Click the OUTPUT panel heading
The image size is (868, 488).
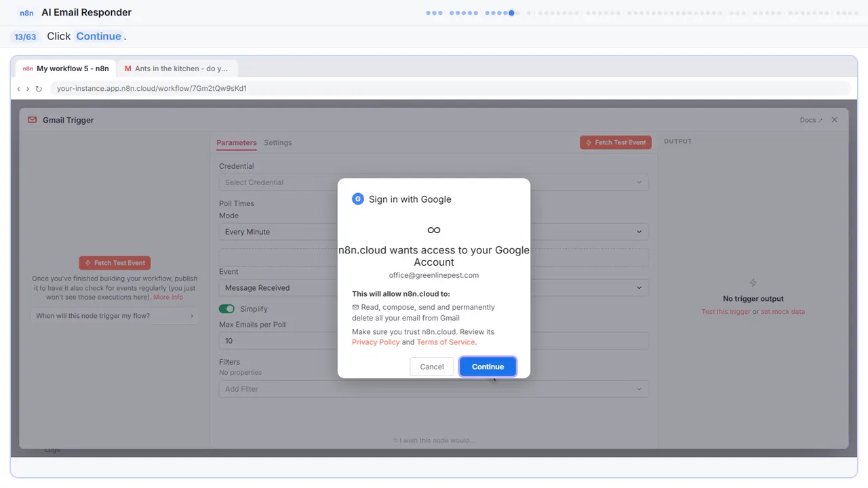[x=678, y=142]
